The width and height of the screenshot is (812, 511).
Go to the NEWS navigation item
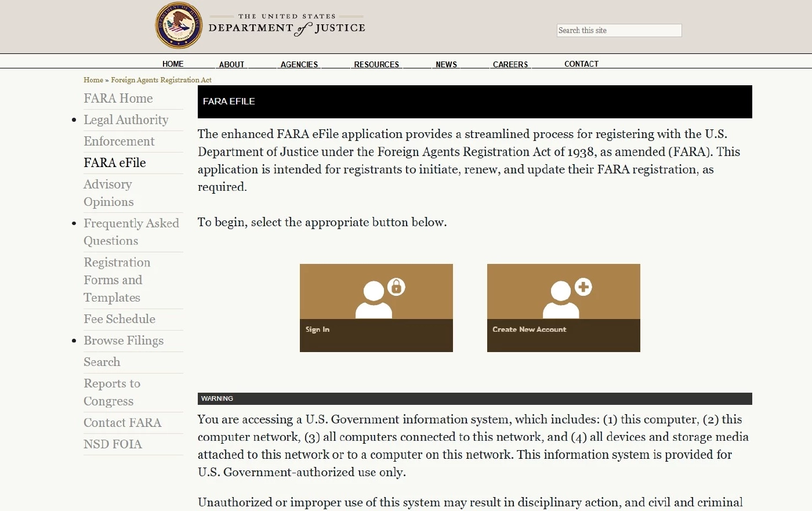[446, 64]
